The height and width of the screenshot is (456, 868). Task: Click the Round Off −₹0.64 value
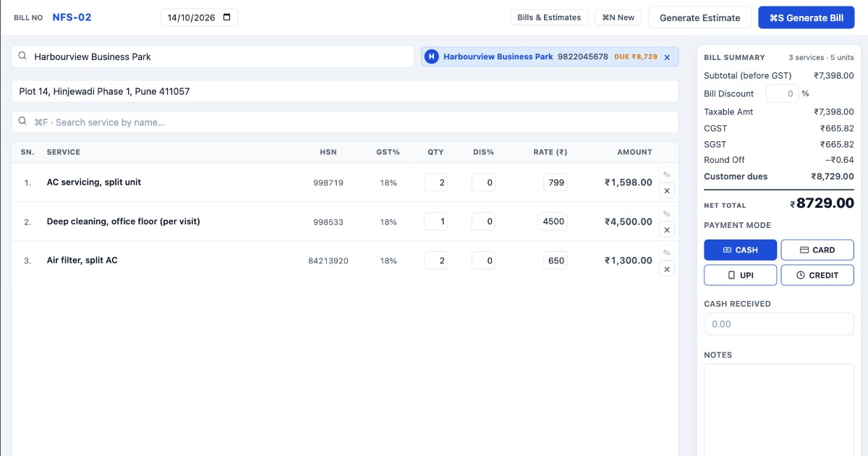pos(840,160)
